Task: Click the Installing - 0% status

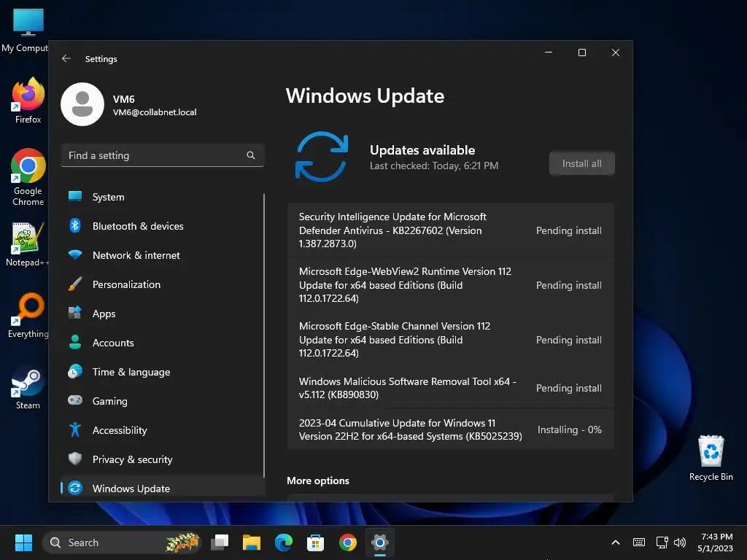Action: pos(569,429)
